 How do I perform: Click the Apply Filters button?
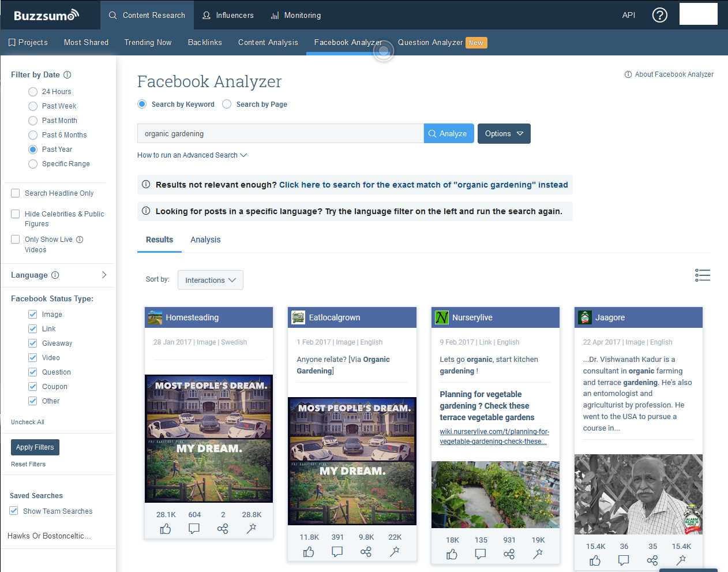pyautogui.click(x=35, y=447)
